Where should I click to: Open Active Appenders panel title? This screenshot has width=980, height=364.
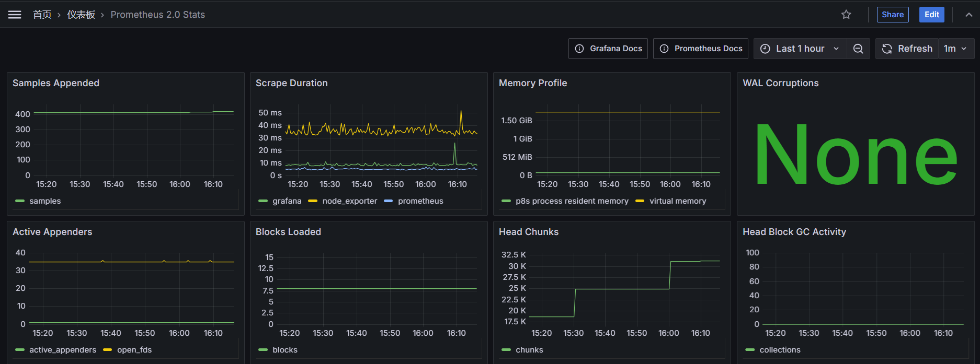(52, 232)
